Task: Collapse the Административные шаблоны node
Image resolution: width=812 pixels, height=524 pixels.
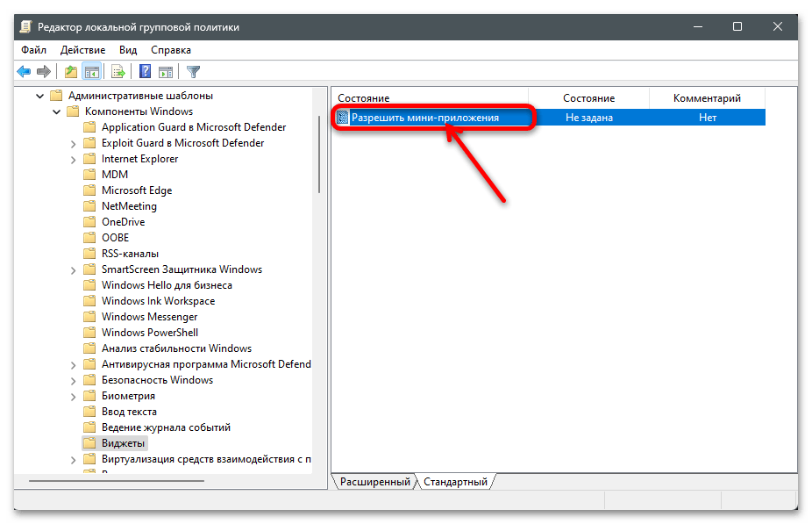Action: (39, 96)
